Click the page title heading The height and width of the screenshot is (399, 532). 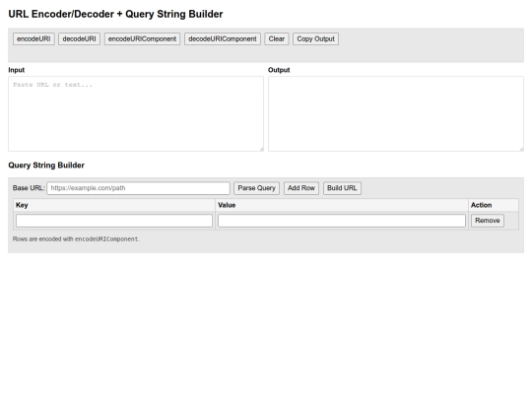pos(115,14)
